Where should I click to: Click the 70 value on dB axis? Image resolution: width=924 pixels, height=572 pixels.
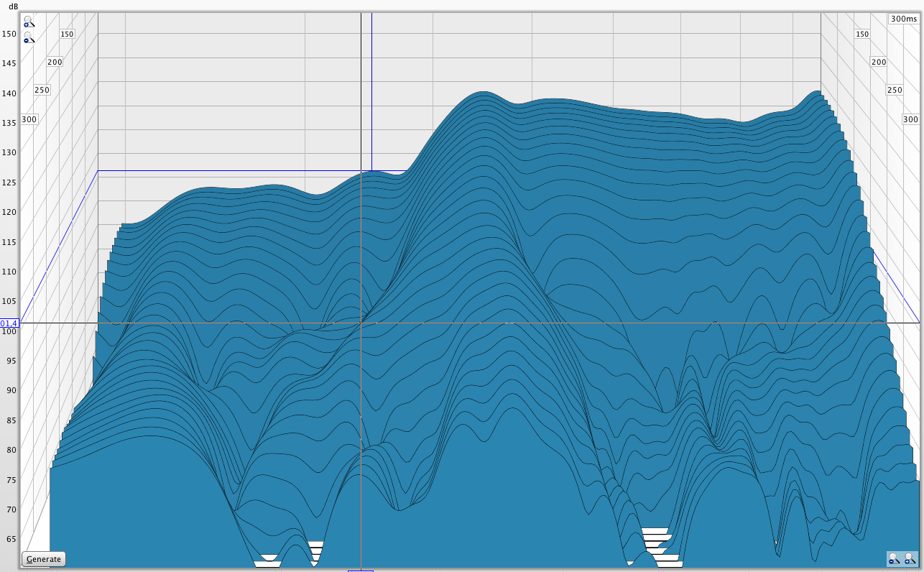(x=11, y=509)
